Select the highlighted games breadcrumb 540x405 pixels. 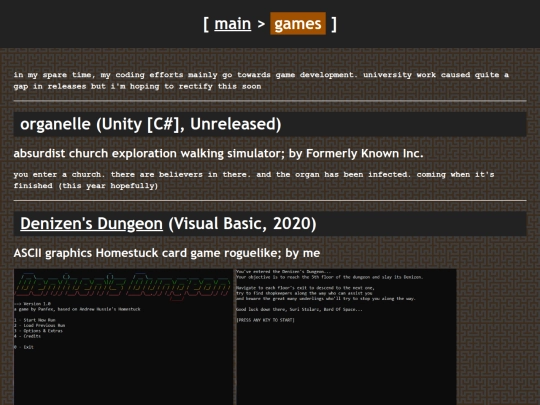click(x=298, y=23)
